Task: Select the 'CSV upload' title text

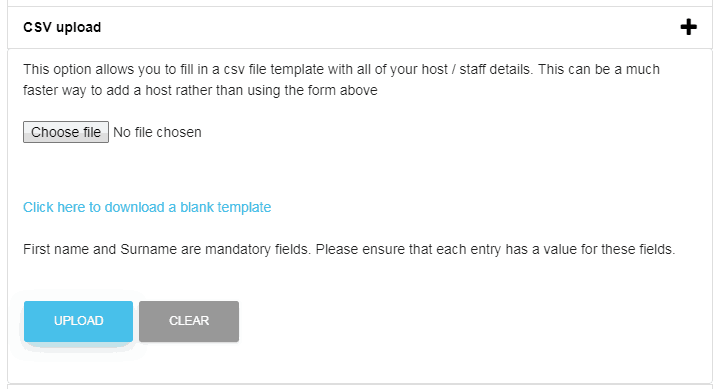Action: click(x=62, y=27)
